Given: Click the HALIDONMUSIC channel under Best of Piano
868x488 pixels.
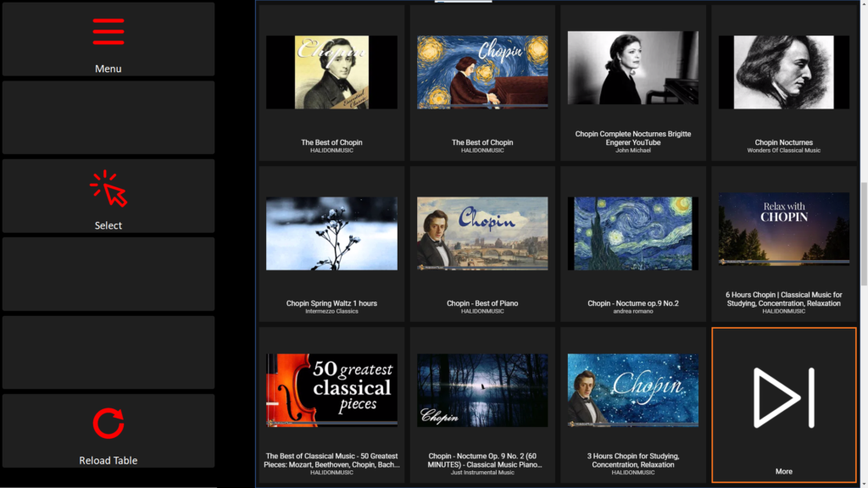Looking at the screenshot, I should [x=482, y=312].
